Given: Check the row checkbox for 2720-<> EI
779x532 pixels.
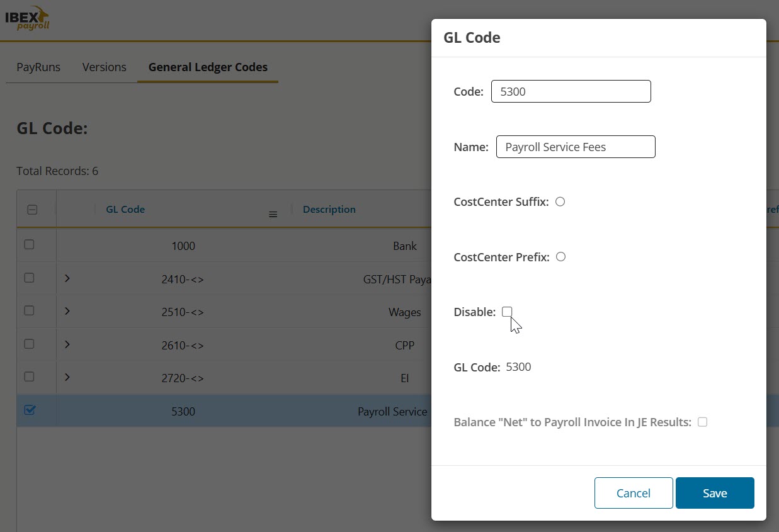Looking at the screenshot, I should tap(29, 376).
